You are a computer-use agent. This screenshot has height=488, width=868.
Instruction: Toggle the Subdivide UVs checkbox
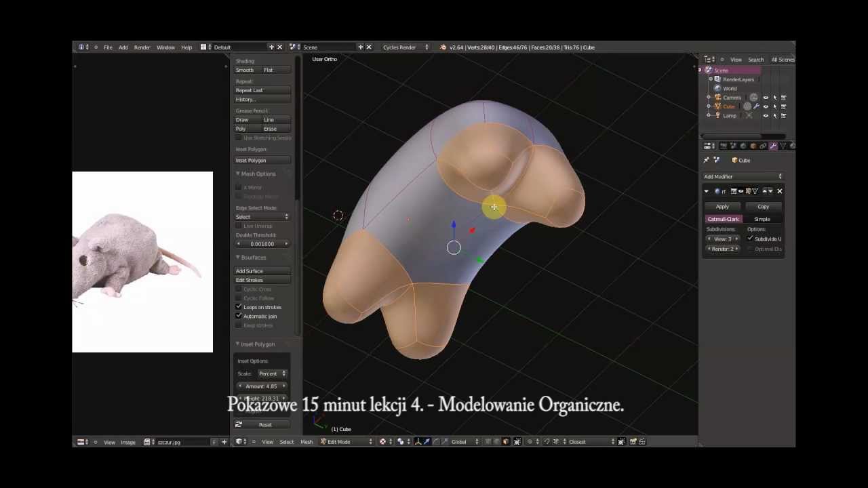click(x=750, y=239)
